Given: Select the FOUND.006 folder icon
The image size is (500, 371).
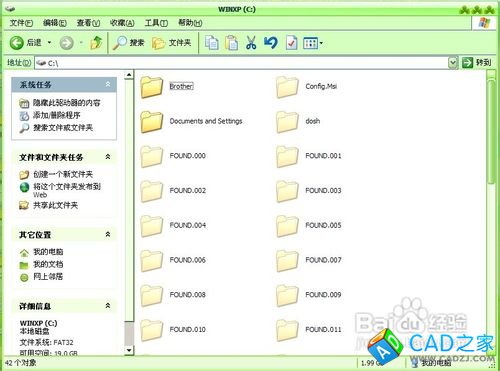Looking at the screenshot, I should click(x=152, y=260).
